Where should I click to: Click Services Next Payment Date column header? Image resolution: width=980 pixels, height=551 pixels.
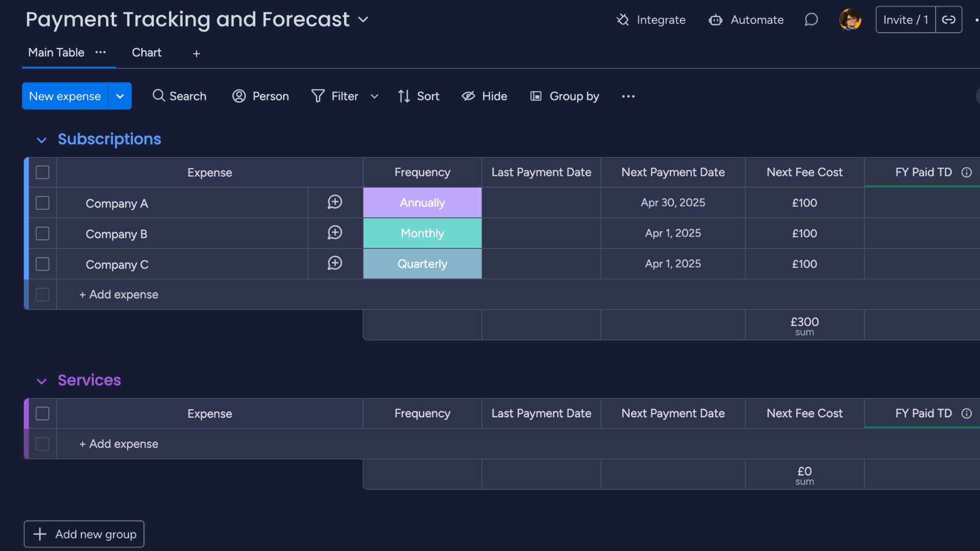(x=673, y=414)
